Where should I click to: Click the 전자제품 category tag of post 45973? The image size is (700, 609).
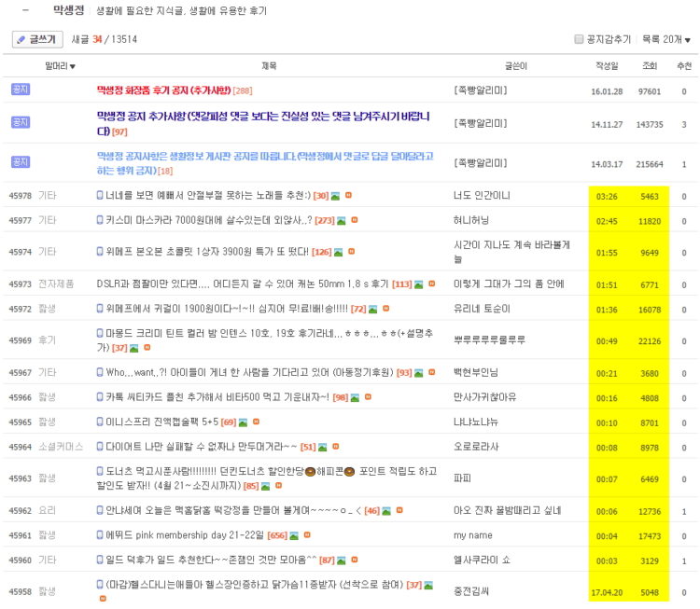56,284
